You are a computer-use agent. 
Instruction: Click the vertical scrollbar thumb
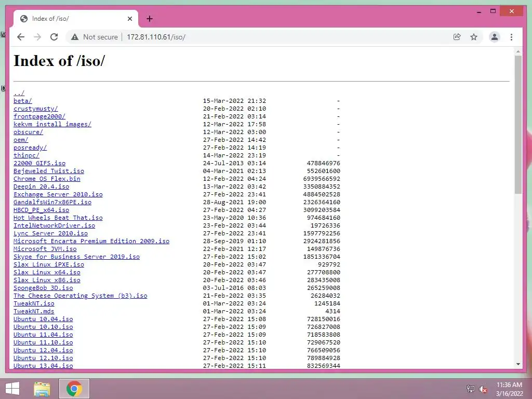(518, 125)
